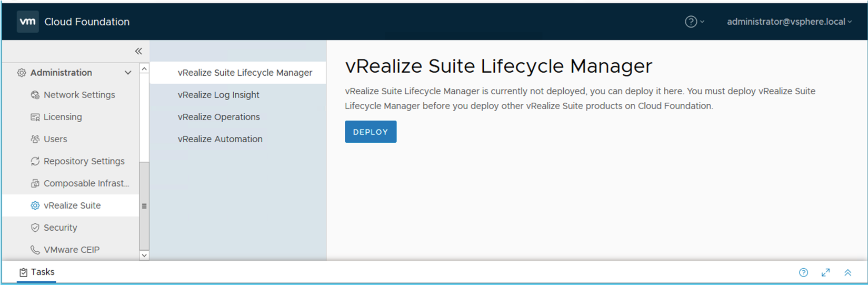Click the Security shield icon
Screen dimensions: 868x285
(x=35, y=228)
